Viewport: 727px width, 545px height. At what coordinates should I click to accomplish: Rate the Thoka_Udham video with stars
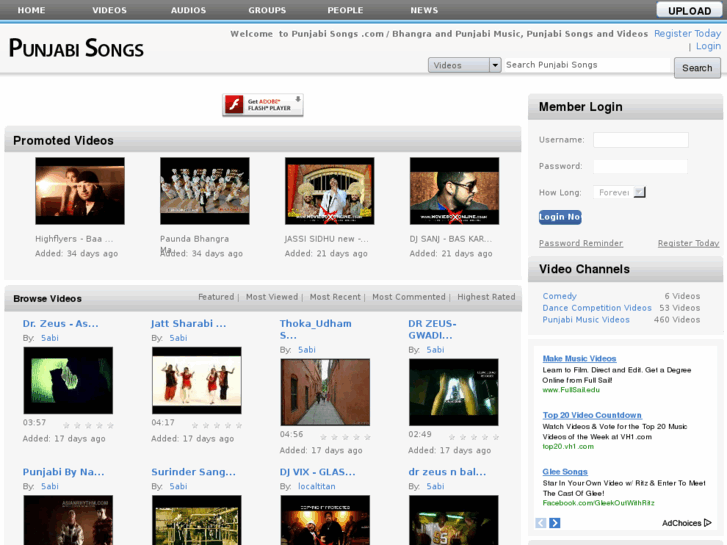pos(345,437)
